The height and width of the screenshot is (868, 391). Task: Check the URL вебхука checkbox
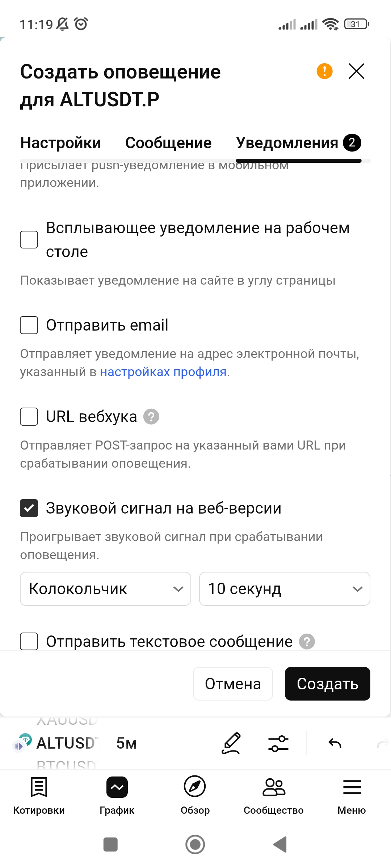point(29,416)
